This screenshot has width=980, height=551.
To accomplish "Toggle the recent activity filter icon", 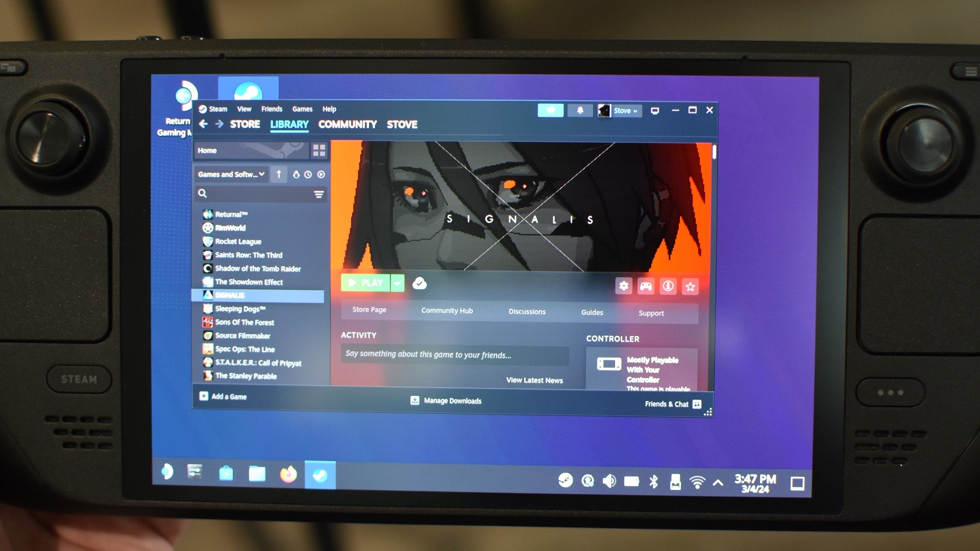I will point(308,175).
